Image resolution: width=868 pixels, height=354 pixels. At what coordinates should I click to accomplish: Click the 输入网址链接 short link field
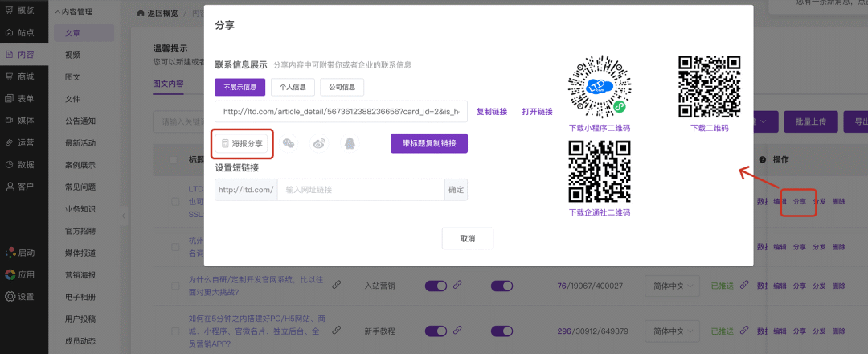click(361, 190)
